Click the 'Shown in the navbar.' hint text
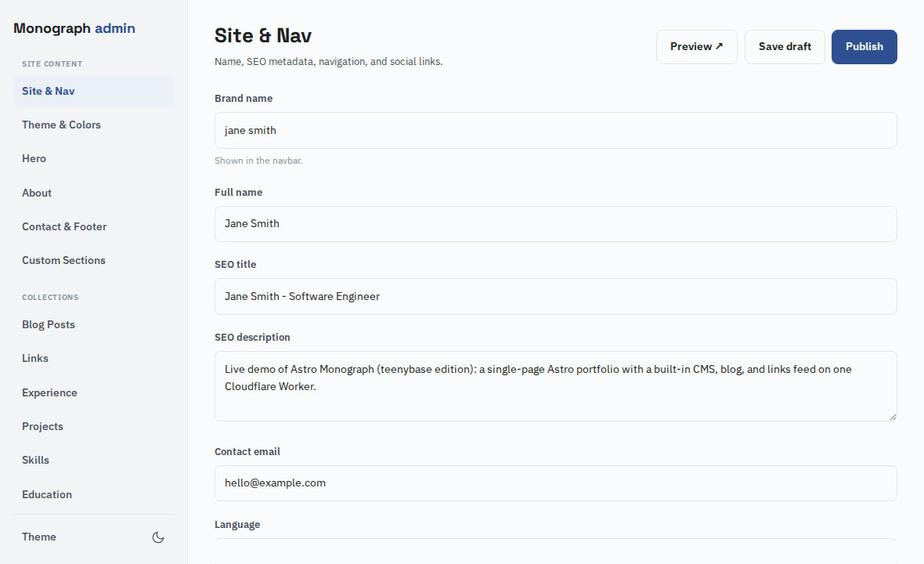 258,161
